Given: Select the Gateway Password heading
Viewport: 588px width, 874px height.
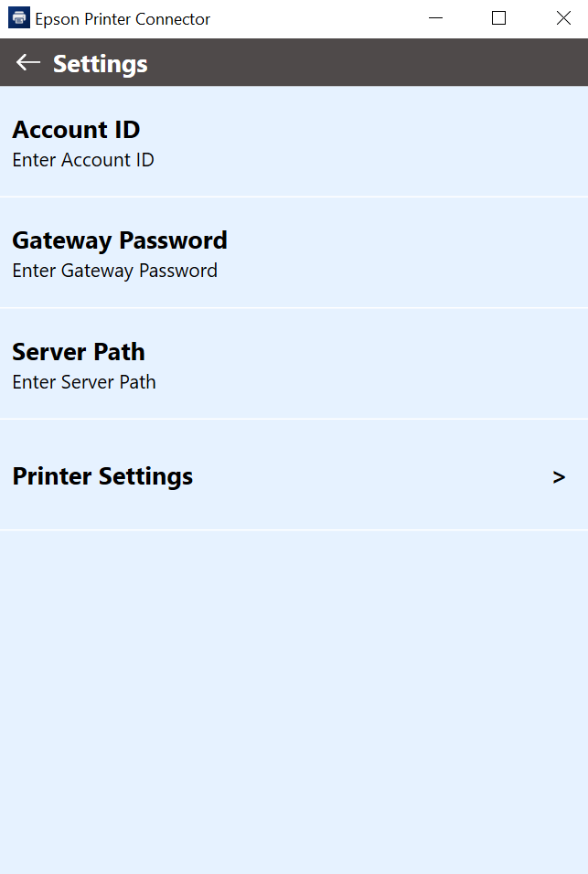Looking at the screenshot, I should (x=120, y=240).
